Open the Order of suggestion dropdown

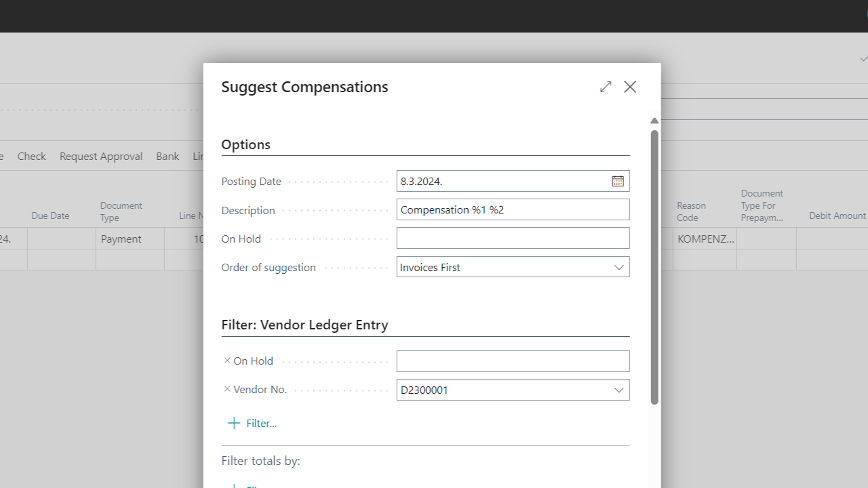point(618,267)
